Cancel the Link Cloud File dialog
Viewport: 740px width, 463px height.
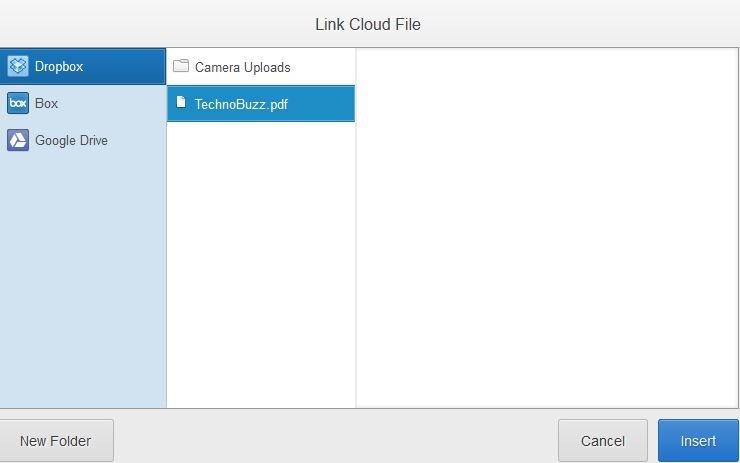(603, 441)
